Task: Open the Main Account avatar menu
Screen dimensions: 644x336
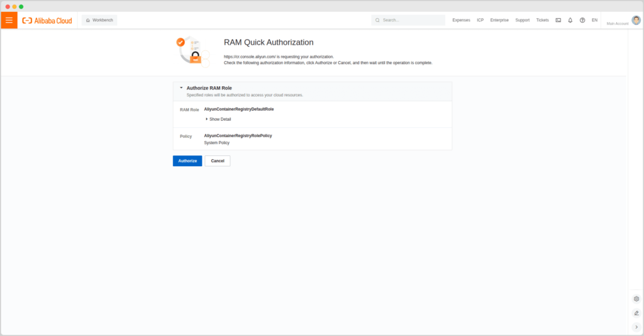Action: tap(636, 20)
